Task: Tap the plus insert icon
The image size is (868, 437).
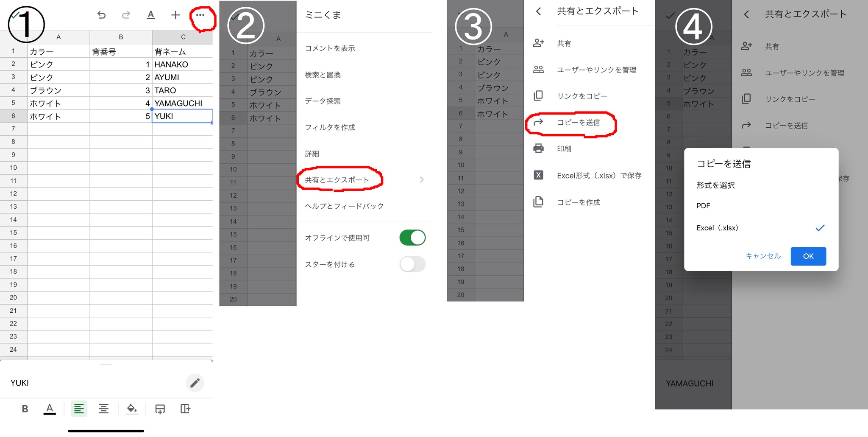Action: coord(175,15)
